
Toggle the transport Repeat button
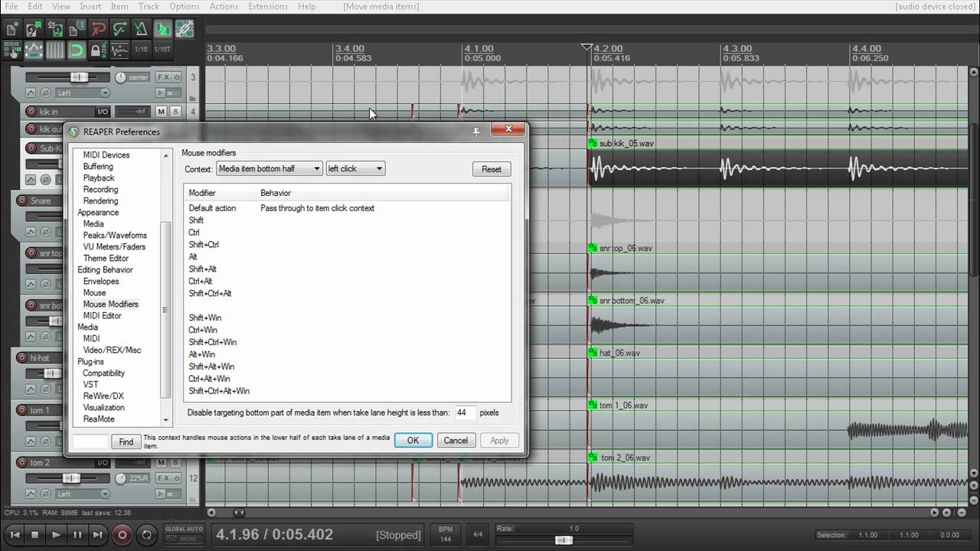147,535
